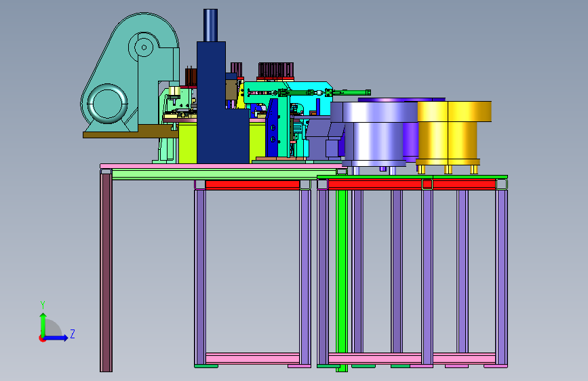This screenshot has height=381, width=588.
Task: Select the brown base plate under teal press
Action: click(130, 132)
